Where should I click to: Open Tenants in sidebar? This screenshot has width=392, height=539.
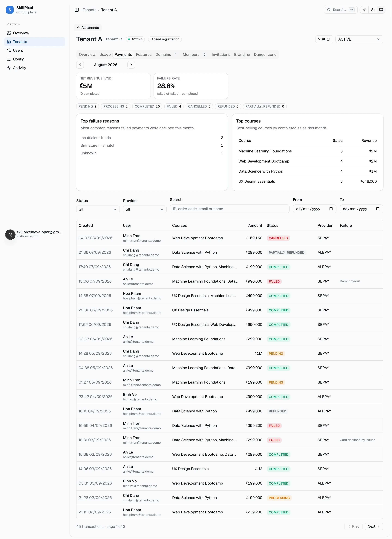(35, 42)
